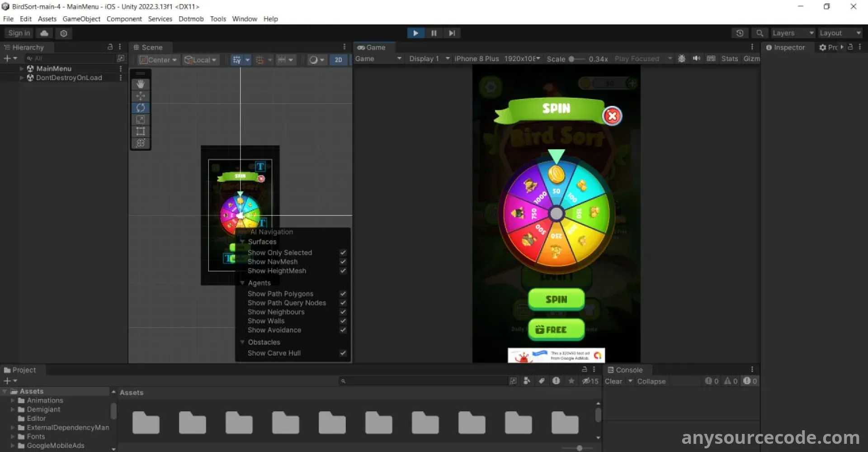Mute audio in Game view

tap(696, 58)
